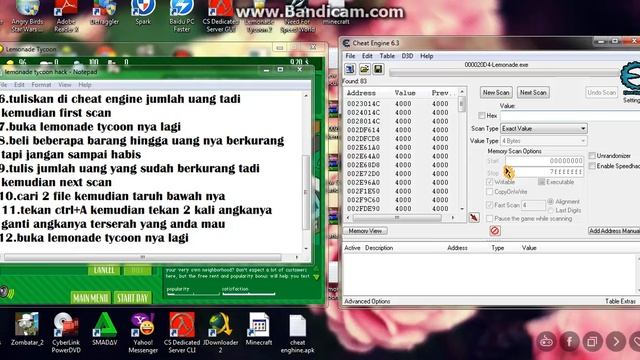This screenshot has height=360, width=640.
Task: Open SMADAV desktop icon
Action: [104, 329]
